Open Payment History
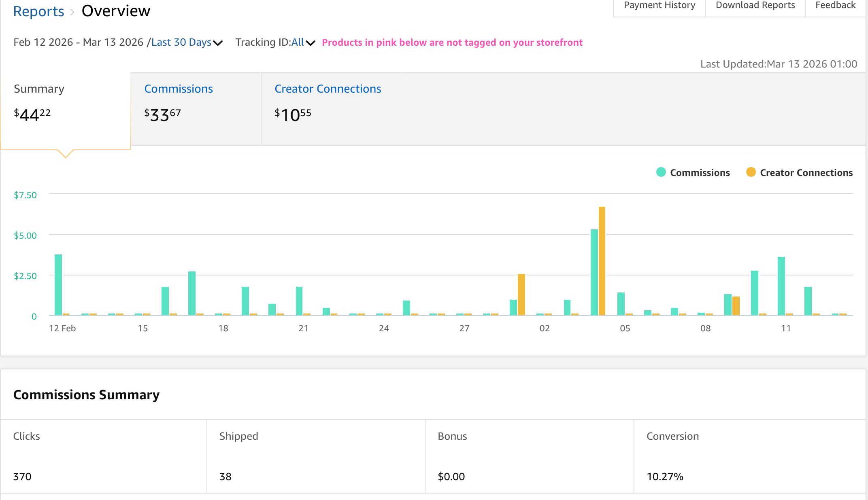868x500 pixels. (x=660, y=6)
